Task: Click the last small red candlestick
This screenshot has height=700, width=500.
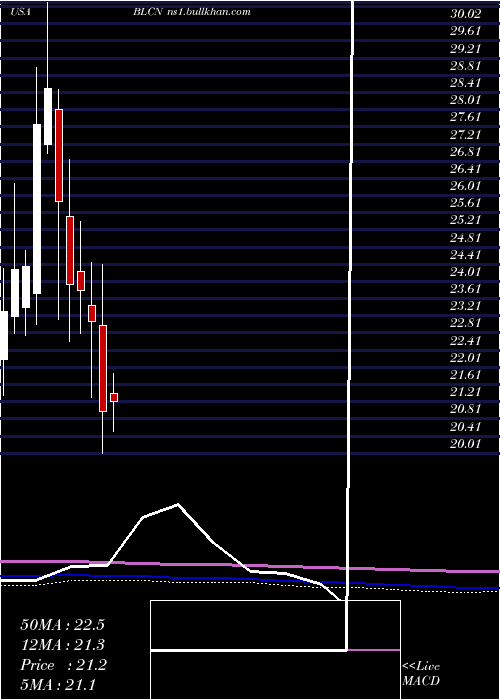Action: 114,397
